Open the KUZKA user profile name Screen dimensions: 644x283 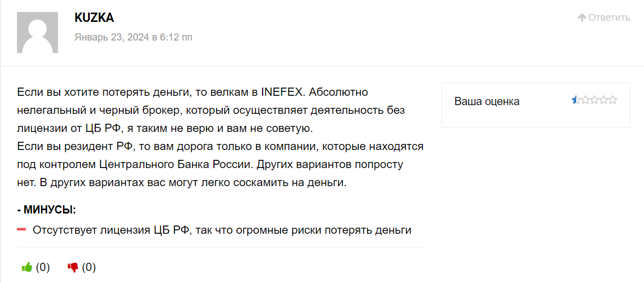point(94,18)
